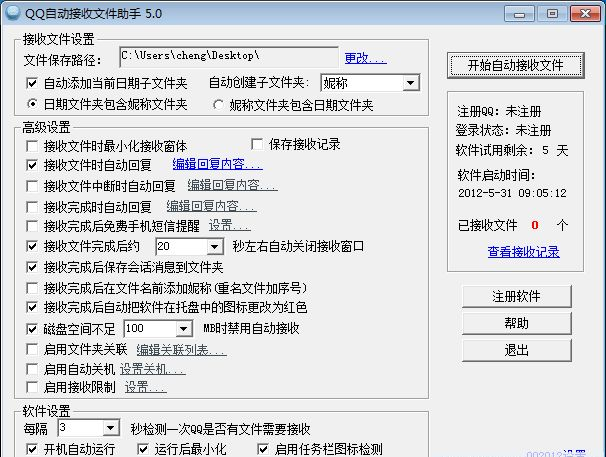This screenshot has width=606, height=457.
Task: Enable 保存接收记录 checkbox
Action: coord(257,144)
